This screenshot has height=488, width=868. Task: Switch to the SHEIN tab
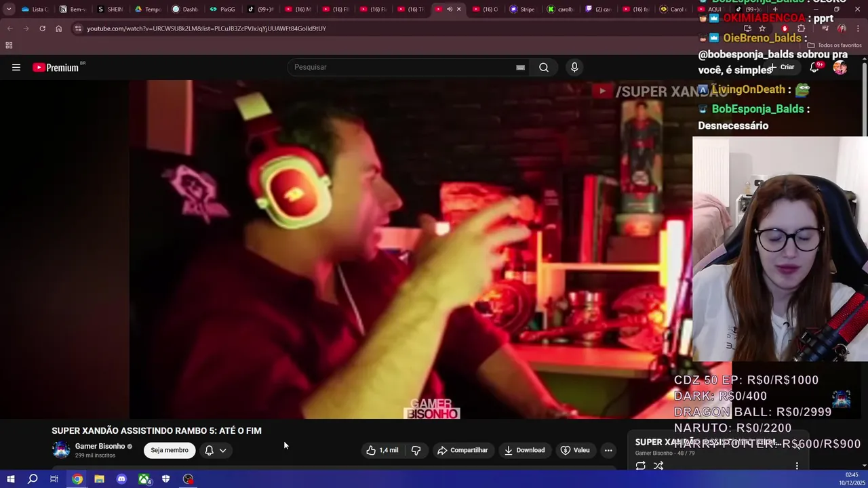(x=110, y=9)
